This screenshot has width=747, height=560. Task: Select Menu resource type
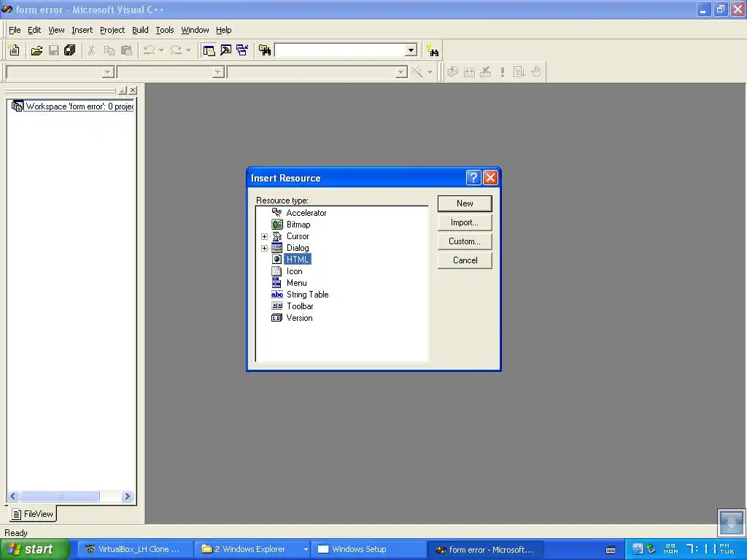pyautogui.click(x=296, y=283)
